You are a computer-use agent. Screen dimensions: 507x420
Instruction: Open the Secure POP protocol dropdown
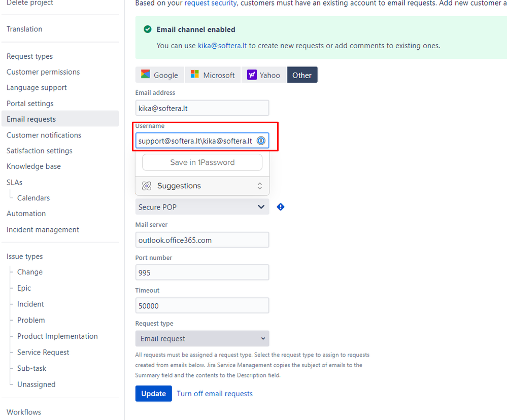tap(202, 207)
